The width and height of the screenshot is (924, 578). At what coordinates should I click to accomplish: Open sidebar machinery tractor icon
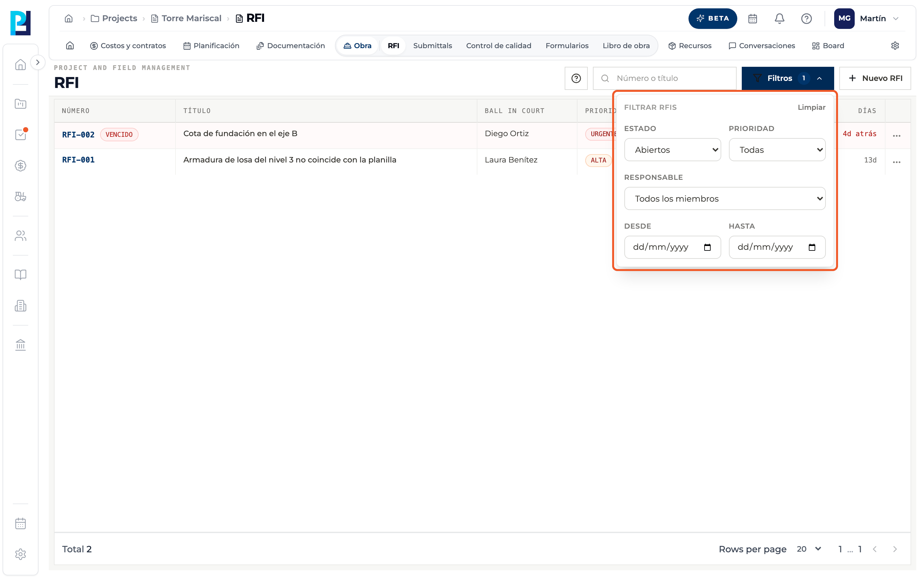tap(20, 197)
